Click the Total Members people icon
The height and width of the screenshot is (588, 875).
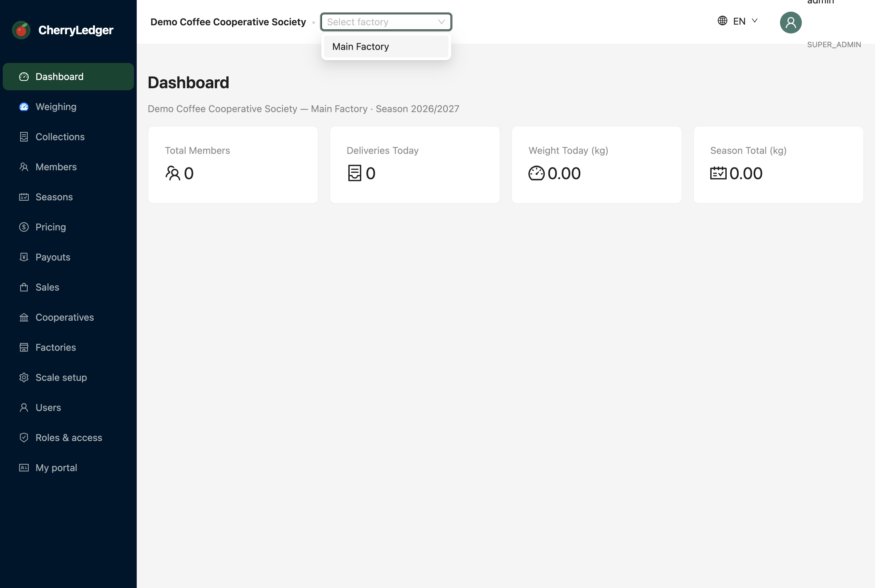point(173,173)
